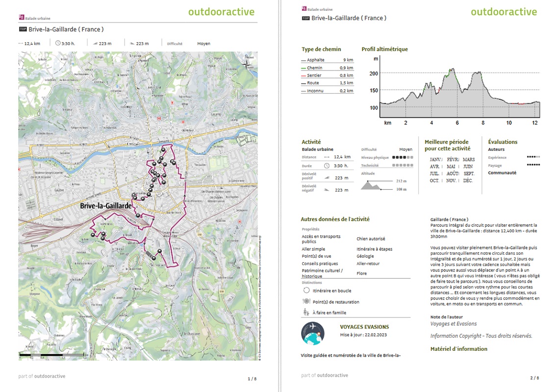The image size is (559, 392).
Task: Click the Accès en transports publics property
Action: (321, 239)
